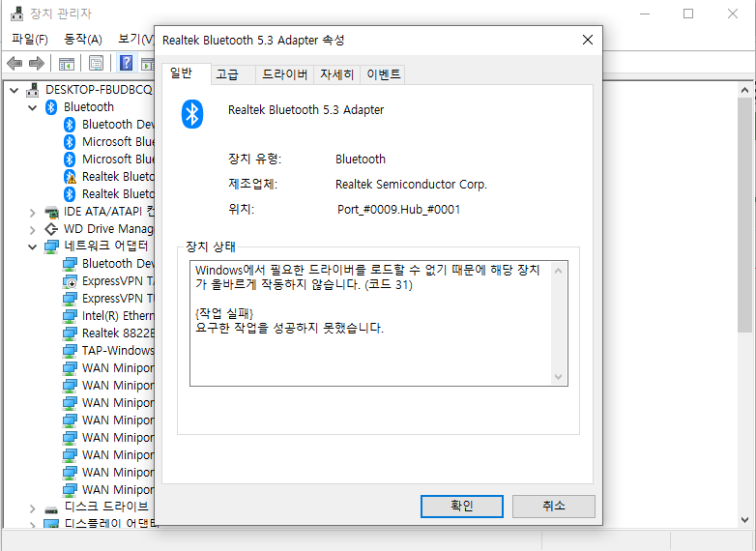The height and width of the screenshot is (551, 756).
Task: Click the Port_#0009.Hub_#0001 location value
Action: pyautogui.click(x=398, y=210)
